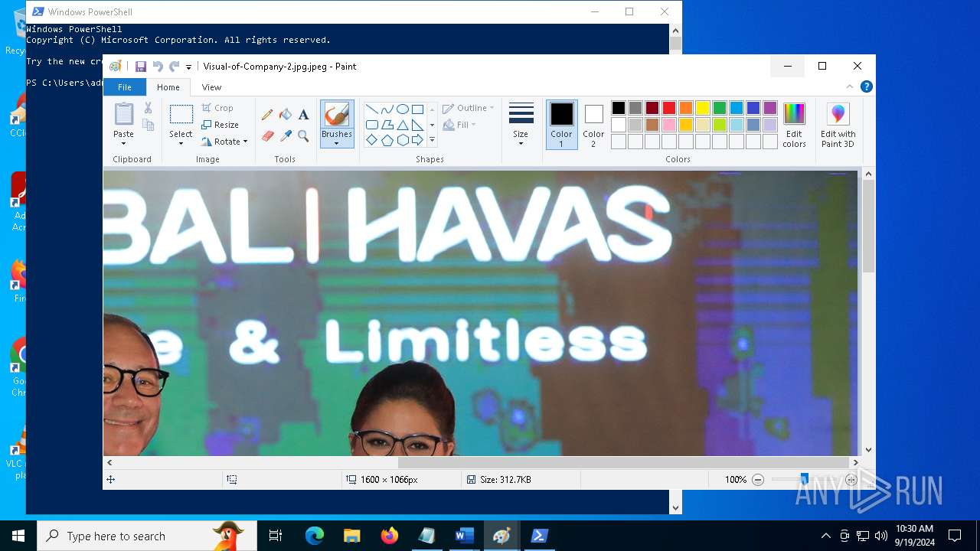Open Microsoft Edge from the taskbar
Viewport: 980px width, 551px height.
click(315, 536)
